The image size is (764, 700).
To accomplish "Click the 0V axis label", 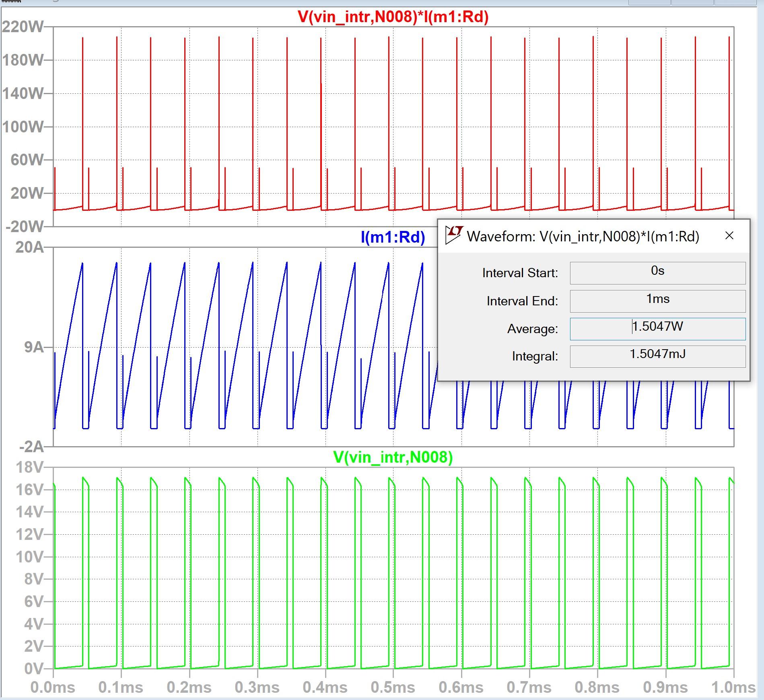I will pos(34,669).
